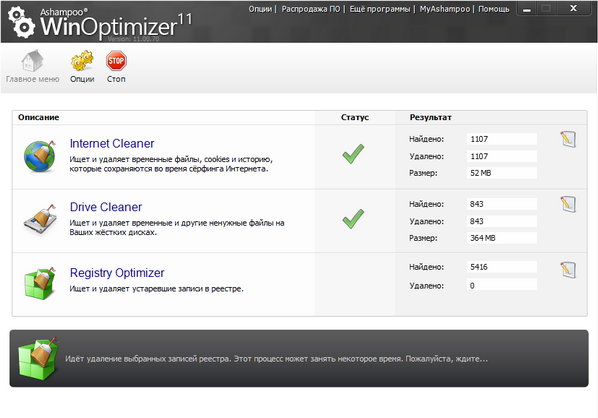Minimize the WinOptimizer window

[x=527, y=9]
